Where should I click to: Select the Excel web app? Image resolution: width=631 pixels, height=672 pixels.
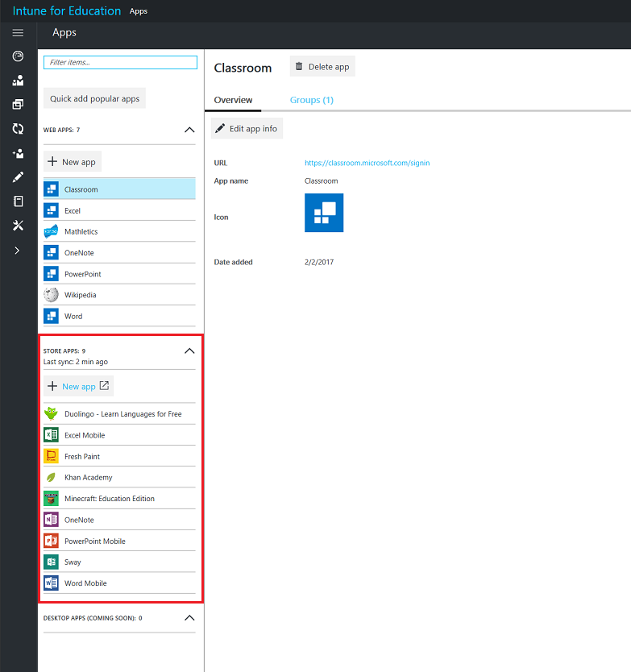pos(119,210)
